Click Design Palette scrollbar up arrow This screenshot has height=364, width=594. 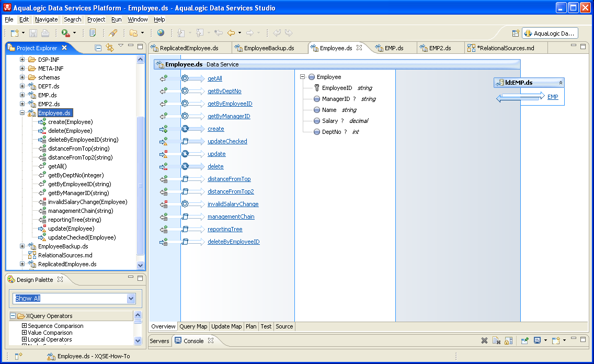(138, 315)
